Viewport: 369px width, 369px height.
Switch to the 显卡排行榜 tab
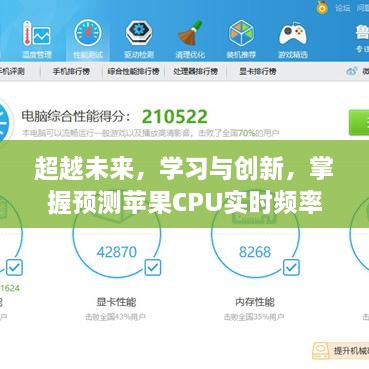tap(258, 71)
